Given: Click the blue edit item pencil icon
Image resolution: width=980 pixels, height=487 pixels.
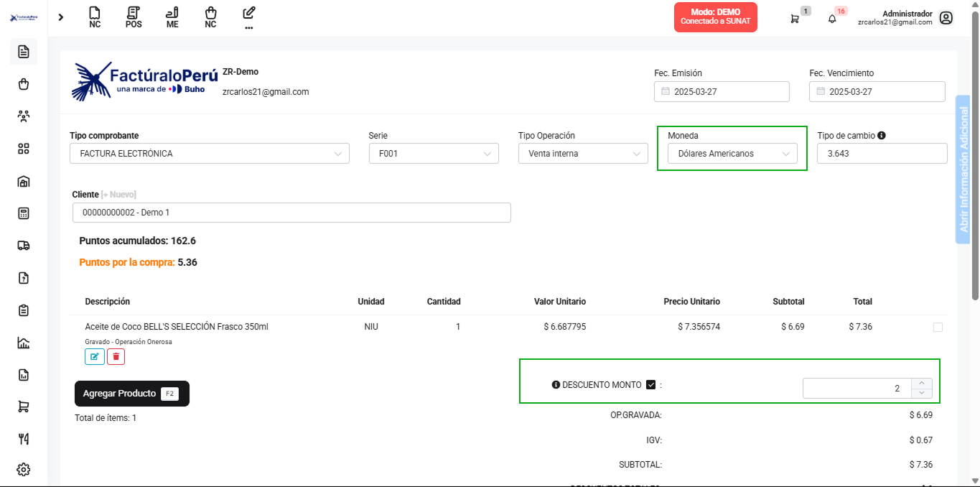Looking at the screenshot, I should pyautogui.click(x=95, y=356).
